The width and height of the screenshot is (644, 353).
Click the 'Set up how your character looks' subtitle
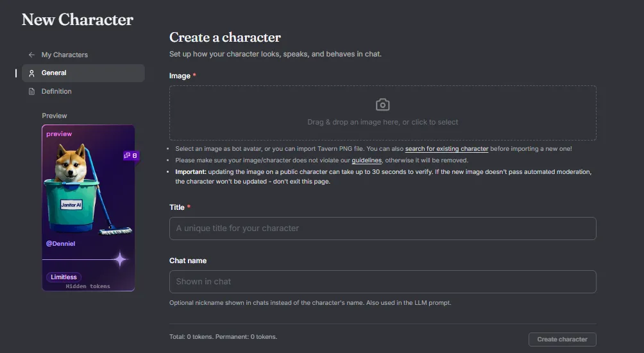tap(275, 55)
